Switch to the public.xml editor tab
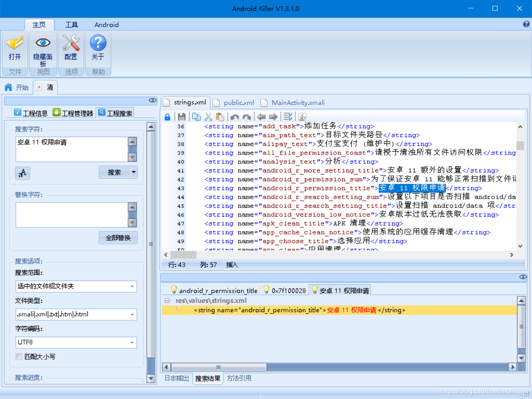 tap(234, 103)
